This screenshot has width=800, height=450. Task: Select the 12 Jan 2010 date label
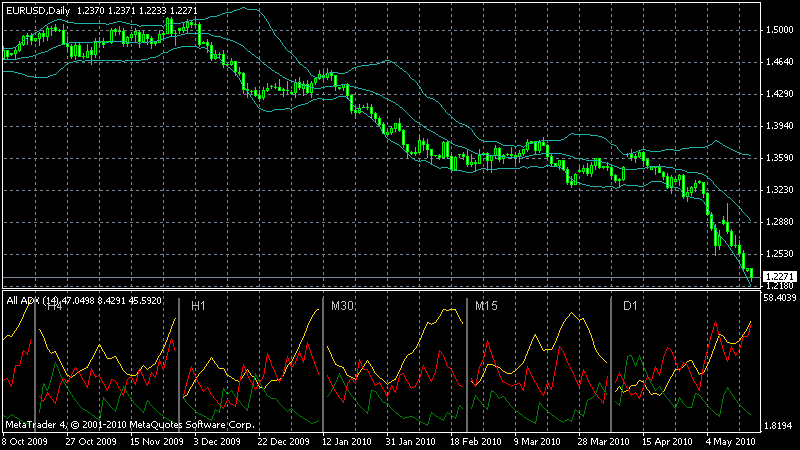click(x=346, y=442)
